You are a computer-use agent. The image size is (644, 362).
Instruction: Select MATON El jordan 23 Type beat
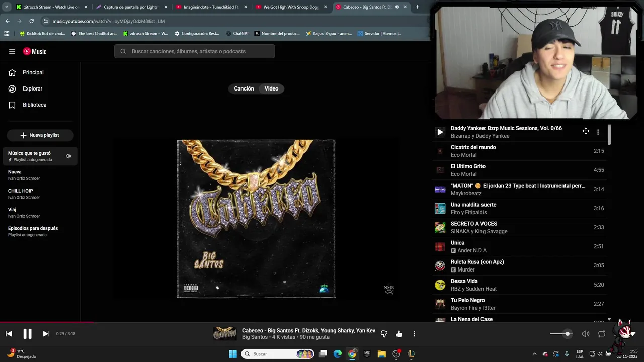[x=520, y=189]
